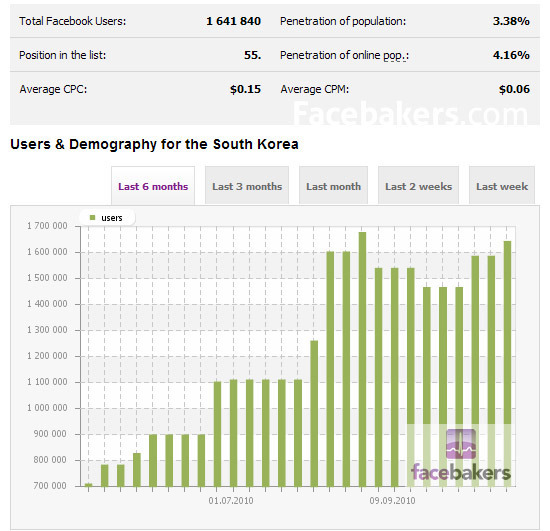Click the Average CPC value $0.15
This screenshot has width=550, height=531.
pyautogui.click(x=245, y=89)
